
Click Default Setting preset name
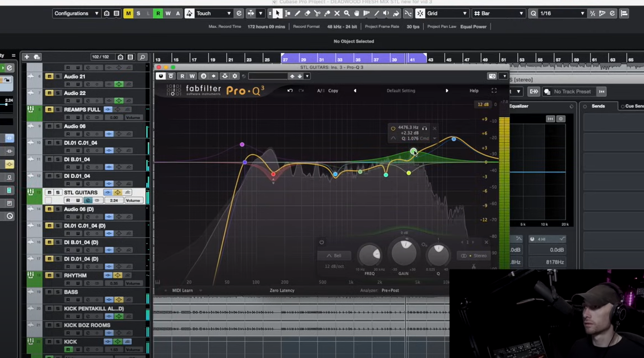click(x=401, y=91)
